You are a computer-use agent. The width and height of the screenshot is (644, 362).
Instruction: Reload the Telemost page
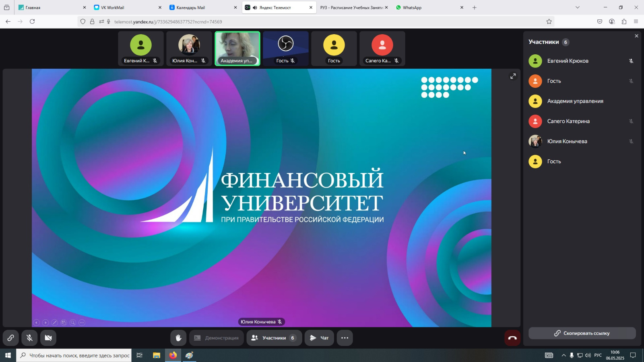click(x=32, y=21)
